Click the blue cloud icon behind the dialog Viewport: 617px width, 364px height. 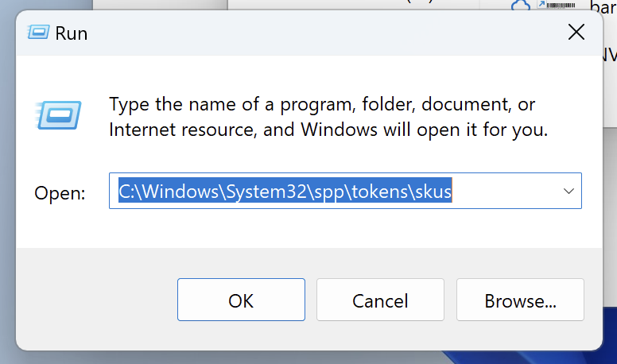click(521, 6)
